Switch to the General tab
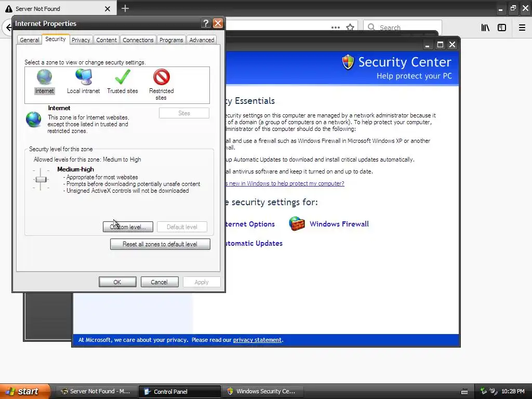532x399 pixels. 30,39
